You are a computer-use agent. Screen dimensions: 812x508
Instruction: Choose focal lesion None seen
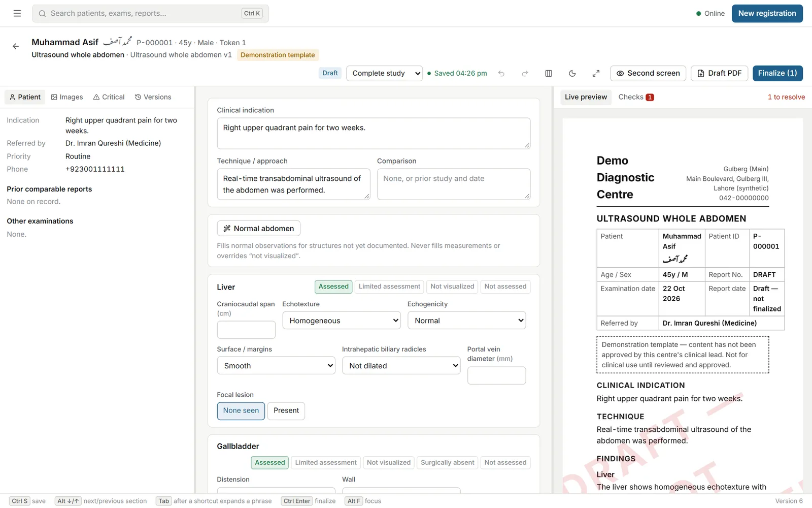241,410
